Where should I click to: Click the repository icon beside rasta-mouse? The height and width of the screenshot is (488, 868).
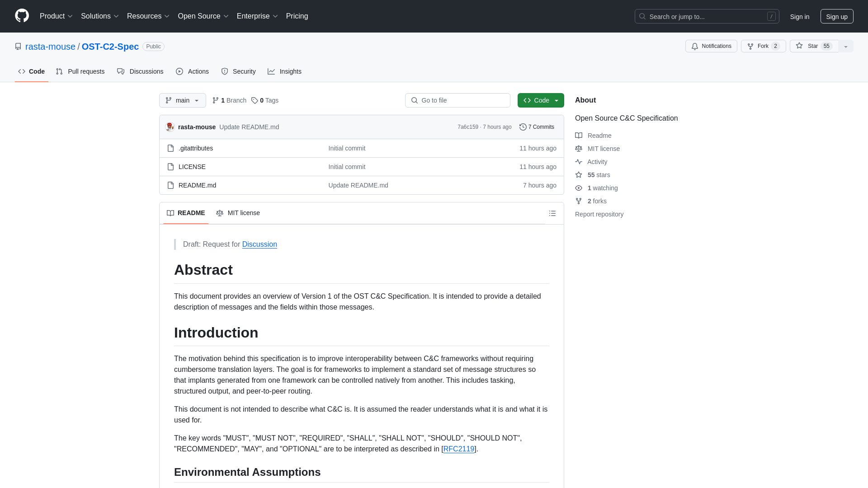(18, 47)
